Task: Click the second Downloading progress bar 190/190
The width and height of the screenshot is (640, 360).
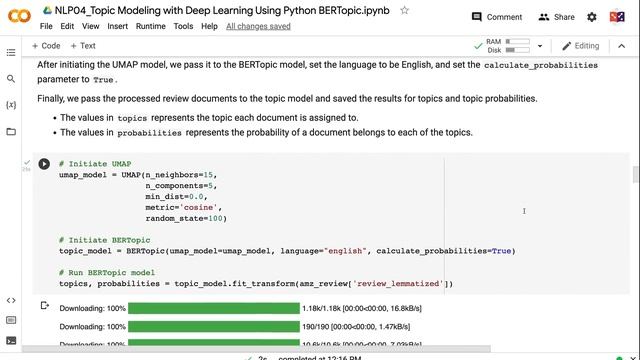Action: pyautogui.click(x=214, y=327)
